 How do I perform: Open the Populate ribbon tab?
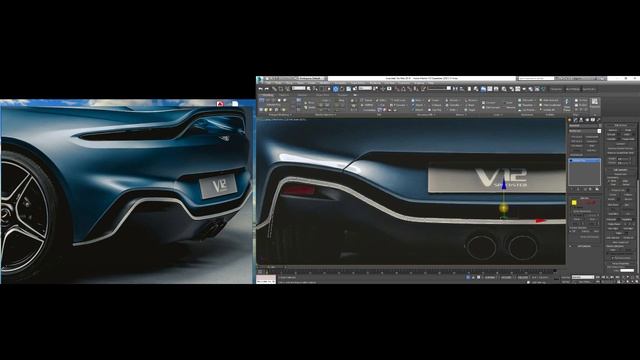tap(342, 95)
